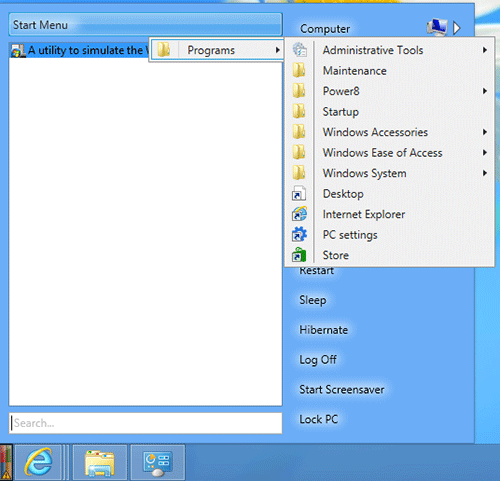Click the Programs folder icon
Viewport: 500px width, 481px height.
pos(164,50)
